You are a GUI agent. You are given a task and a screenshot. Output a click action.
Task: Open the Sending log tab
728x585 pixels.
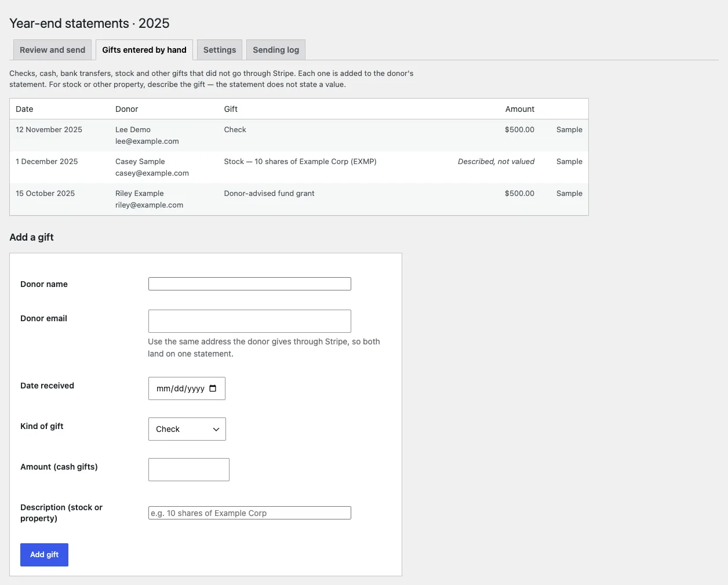276,50
